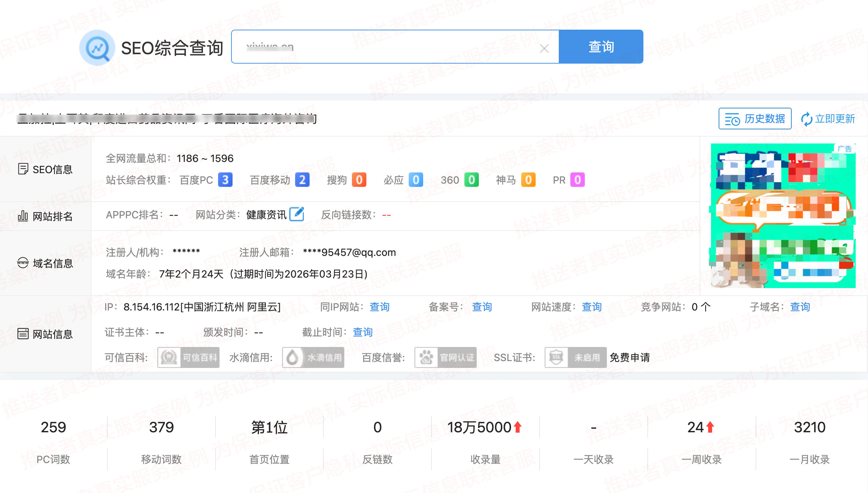Click the 立即更新 refresh arrows icon
Viewport: 868px width, 493px height.
(806, 119)
